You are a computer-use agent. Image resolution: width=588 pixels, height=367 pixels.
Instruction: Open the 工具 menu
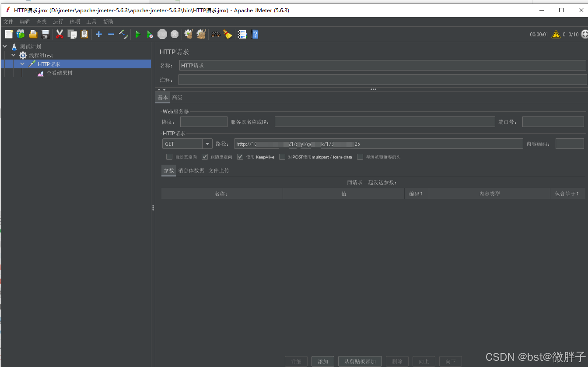pos(91,21)
